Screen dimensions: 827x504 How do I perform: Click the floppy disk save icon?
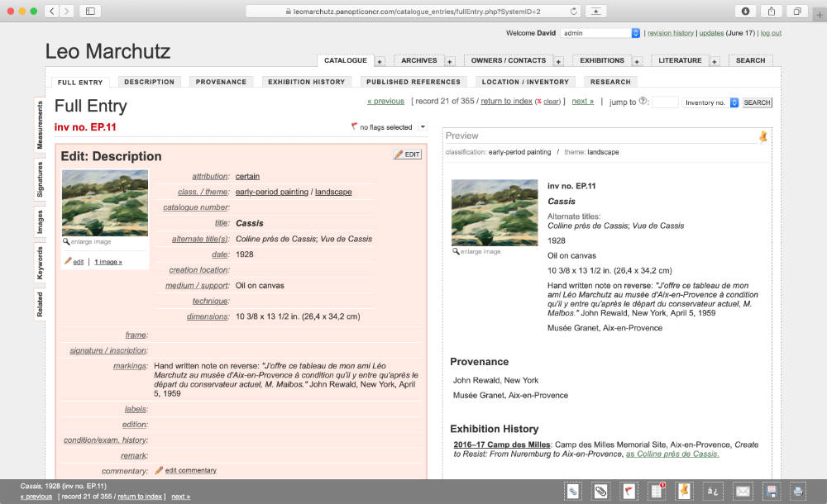click(772, 492)
